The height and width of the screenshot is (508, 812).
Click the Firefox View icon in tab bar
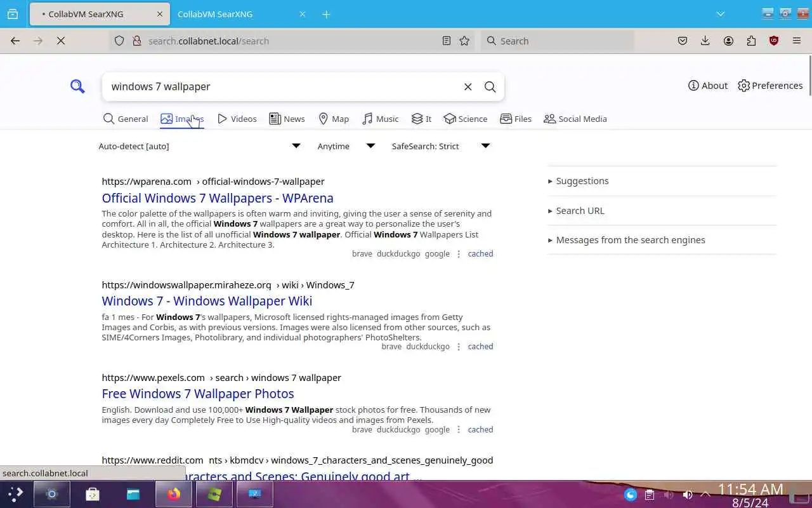coord(13,14)
